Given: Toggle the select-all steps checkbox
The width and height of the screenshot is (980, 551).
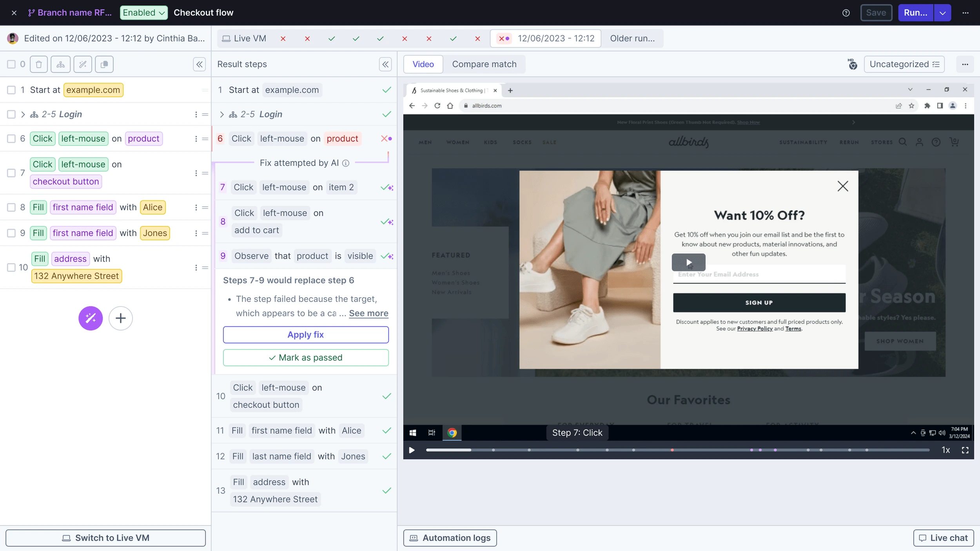Looking at the screenshot, I should coord(11,64).
